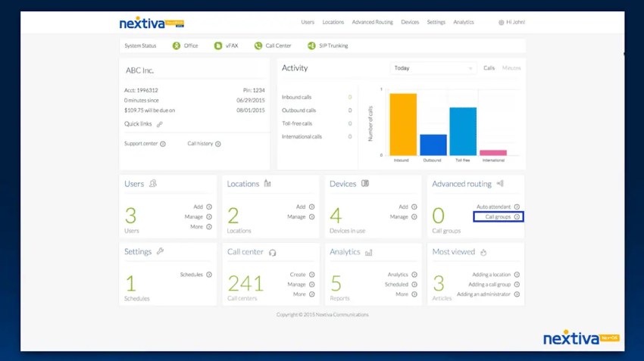Click Create arrow in Call center card
The image size is (644, 361).
pyautogui.click(x=311, y=275)
